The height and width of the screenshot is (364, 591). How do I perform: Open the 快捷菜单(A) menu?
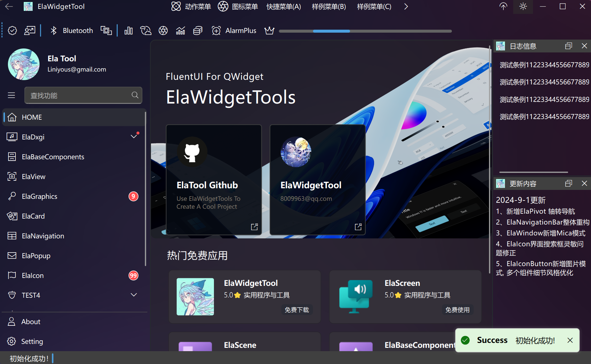click(284, 7)
